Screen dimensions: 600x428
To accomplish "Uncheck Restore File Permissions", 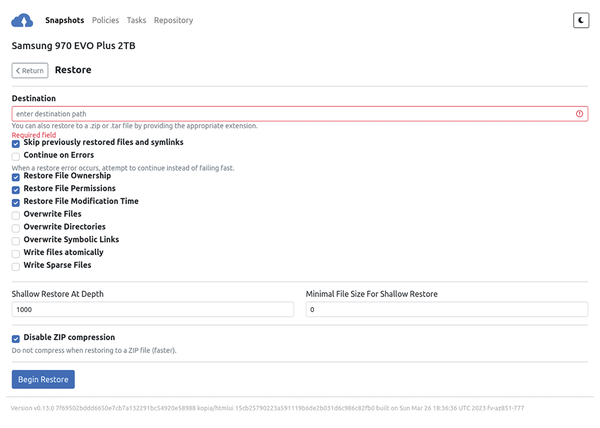I will pos(16,189).
